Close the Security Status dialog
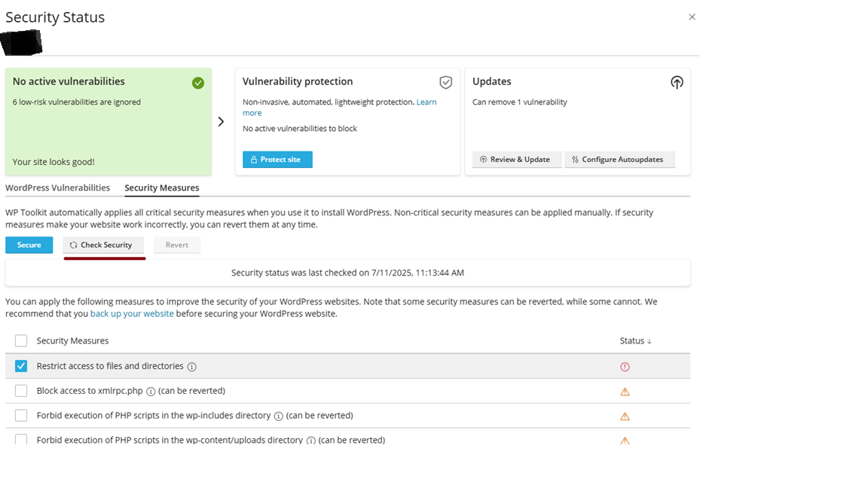Image resolution: width=868 pixels, height=488 pixels. (692, 17)
